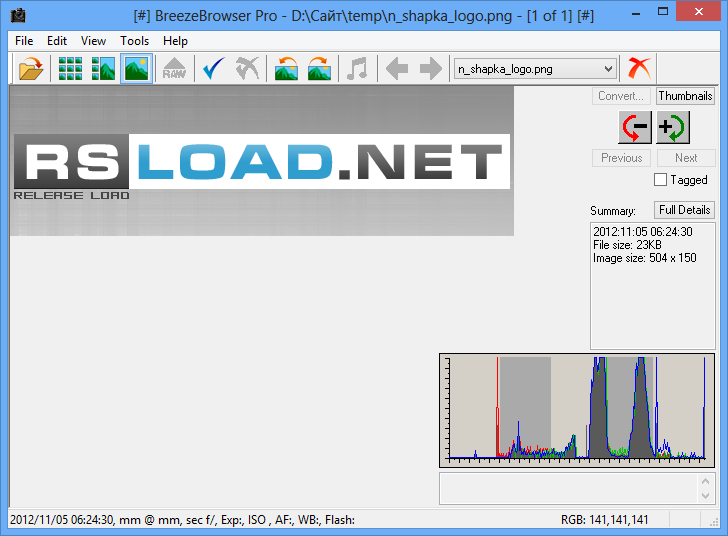Open folder icon in toolbar

click(31, 69)
